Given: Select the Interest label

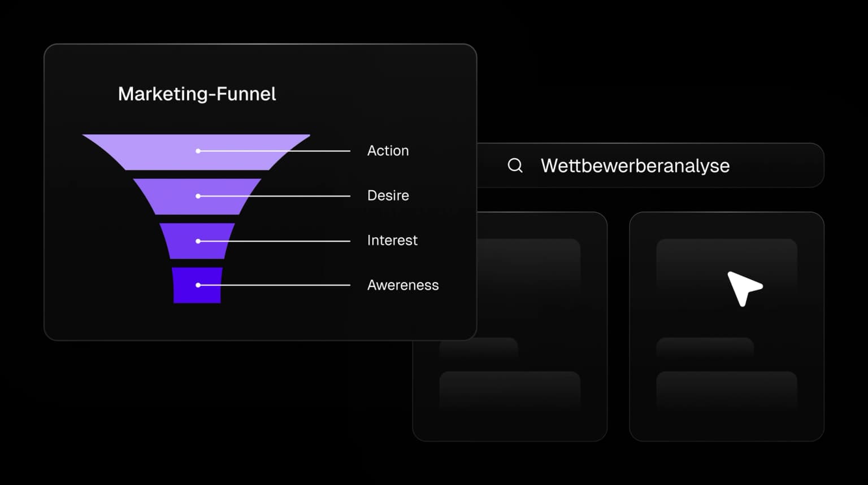Looking at the screenshot, I should (392, 241).
